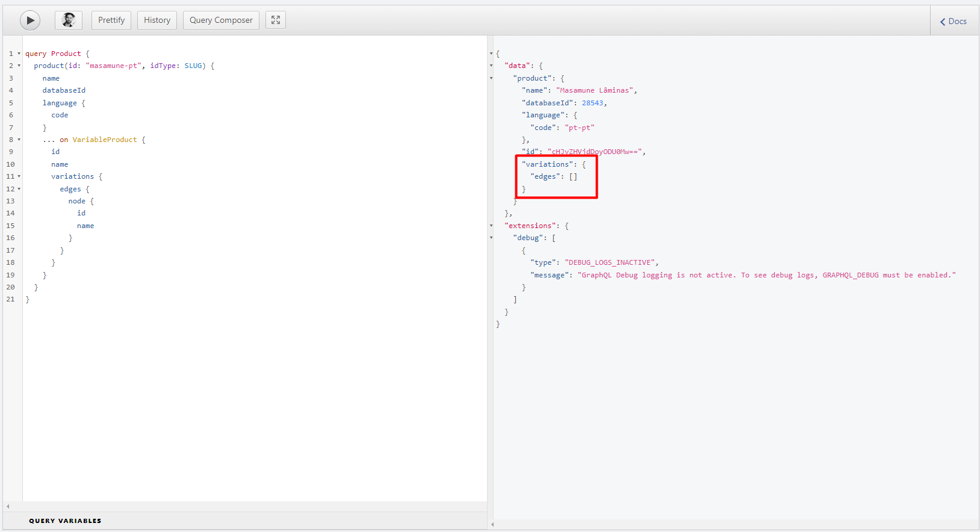Fold the "debug" array in the response

pos(491,238)
